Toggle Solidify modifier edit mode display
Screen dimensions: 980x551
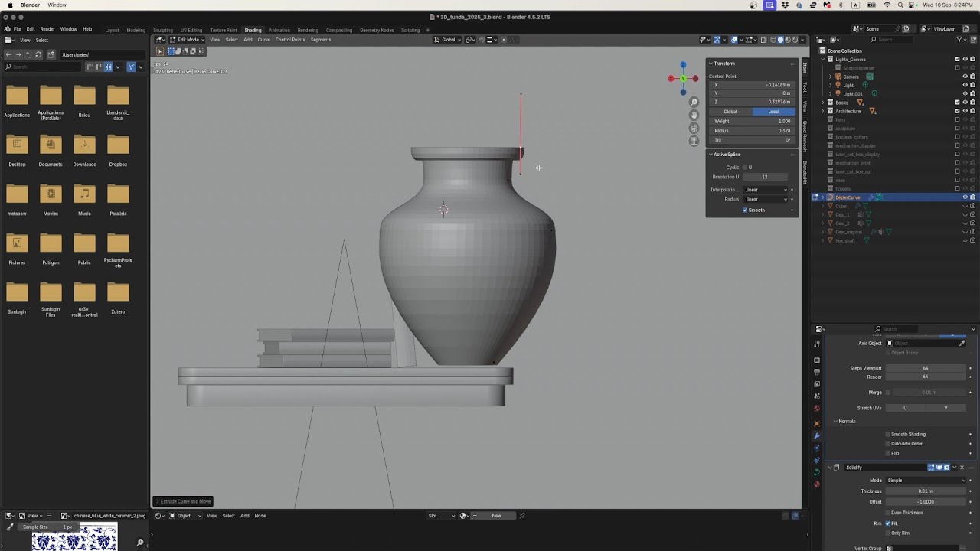pos(931,467)
